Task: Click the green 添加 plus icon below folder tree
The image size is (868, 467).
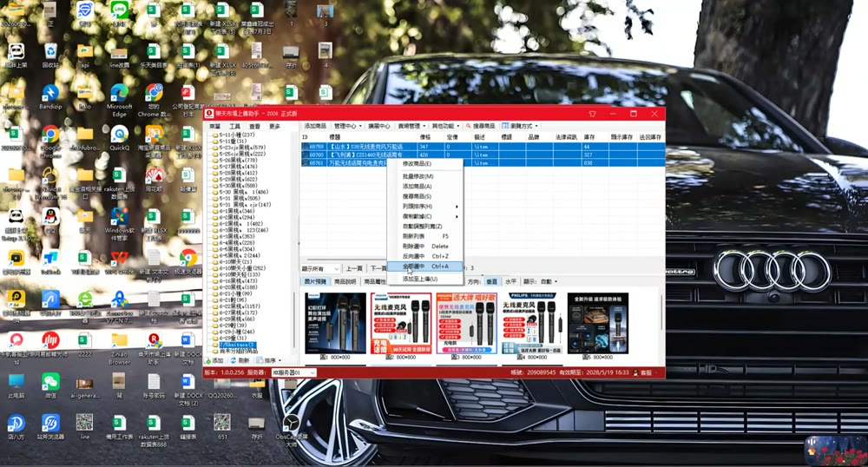Action: point(208,360)
